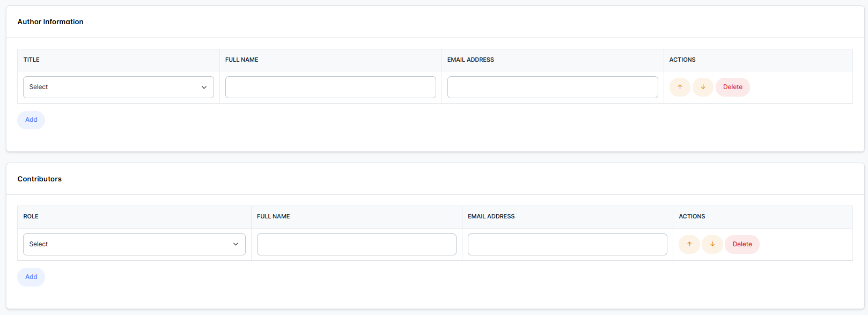Expand the Role select dropdown
This screenshot has width=868, height=315.
point(134,244)
